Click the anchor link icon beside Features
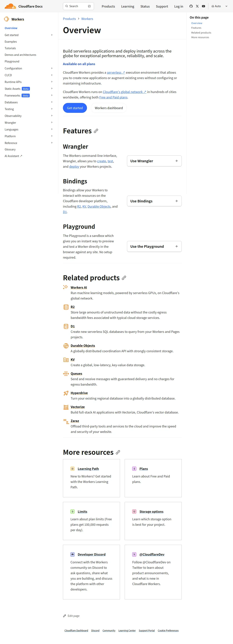233x644 pixels. (96, 131)
